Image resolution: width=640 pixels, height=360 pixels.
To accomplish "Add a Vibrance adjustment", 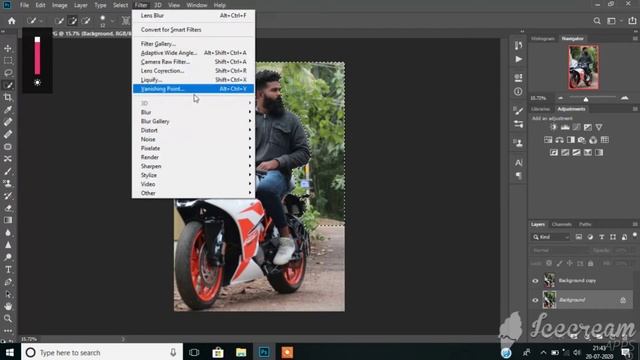I will pyautogui.click(x=599, y=127).
